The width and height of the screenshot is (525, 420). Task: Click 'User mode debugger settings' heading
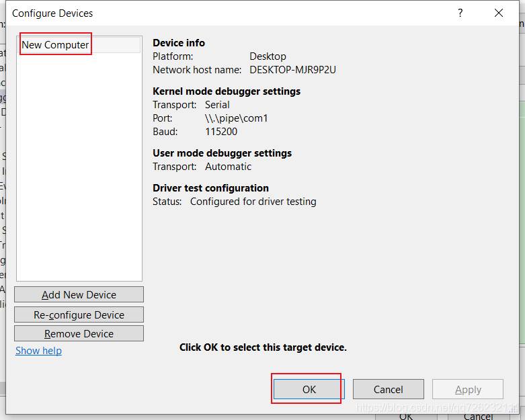point(223,153)
